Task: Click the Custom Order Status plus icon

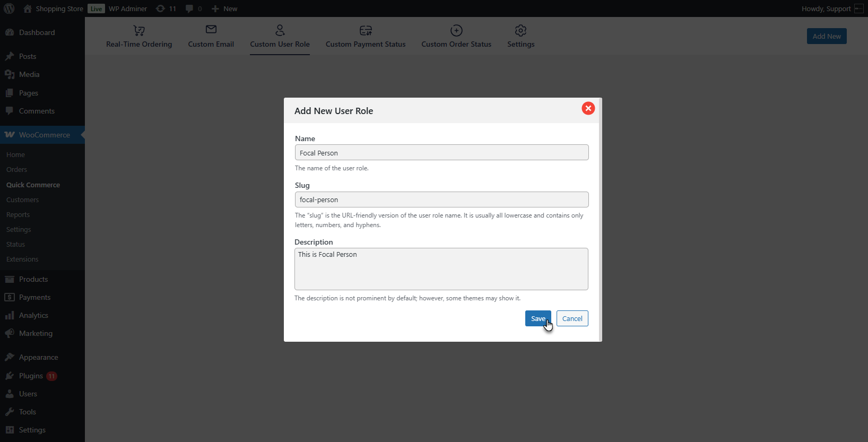Action: pos(456,30)
